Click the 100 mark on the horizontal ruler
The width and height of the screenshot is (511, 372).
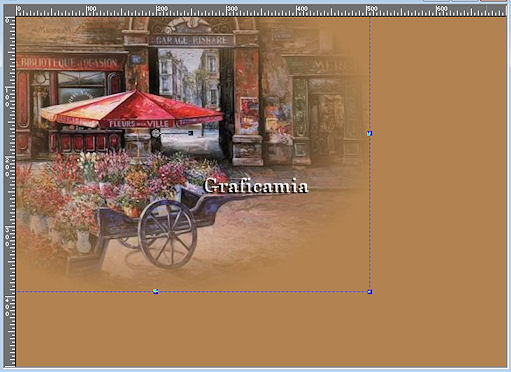click(91, 8)
